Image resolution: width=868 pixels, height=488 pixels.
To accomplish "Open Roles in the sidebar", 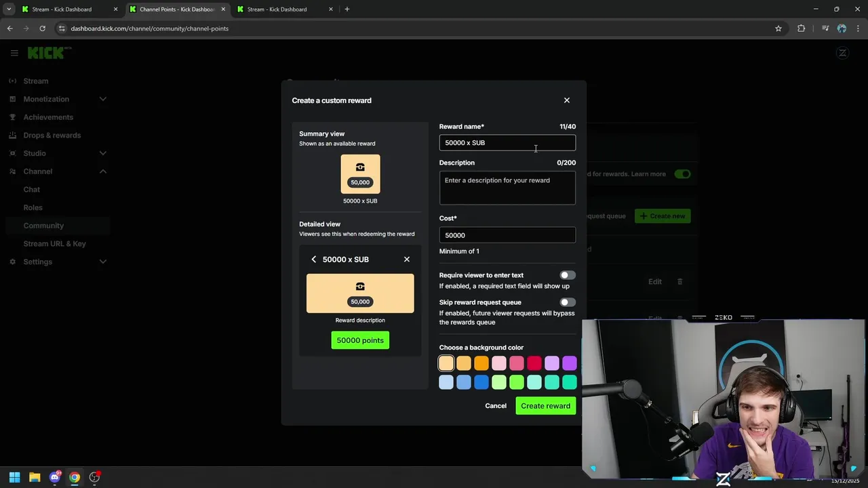I will [x=33, y=207].
